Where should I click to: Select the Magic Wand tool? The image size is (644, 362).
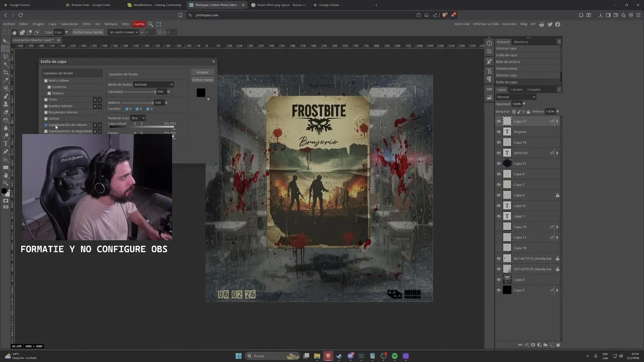6,64
